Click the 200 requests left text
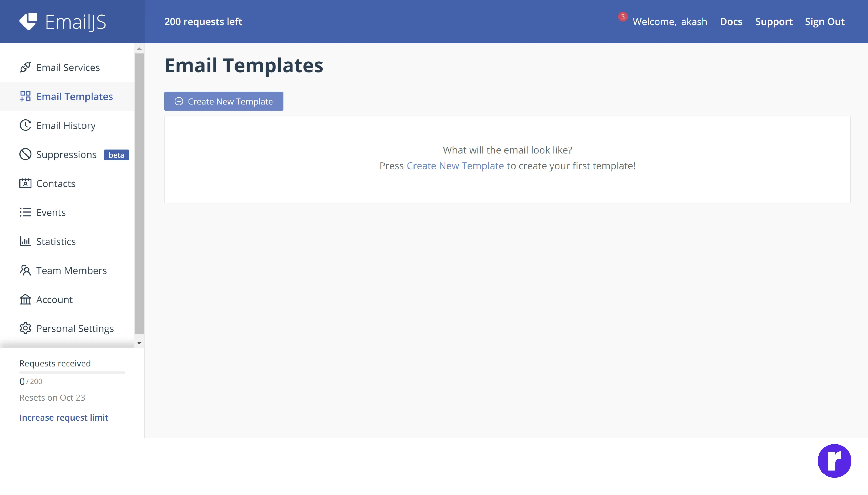This screenshot has width=868, height=495. [x=203, y=21]
